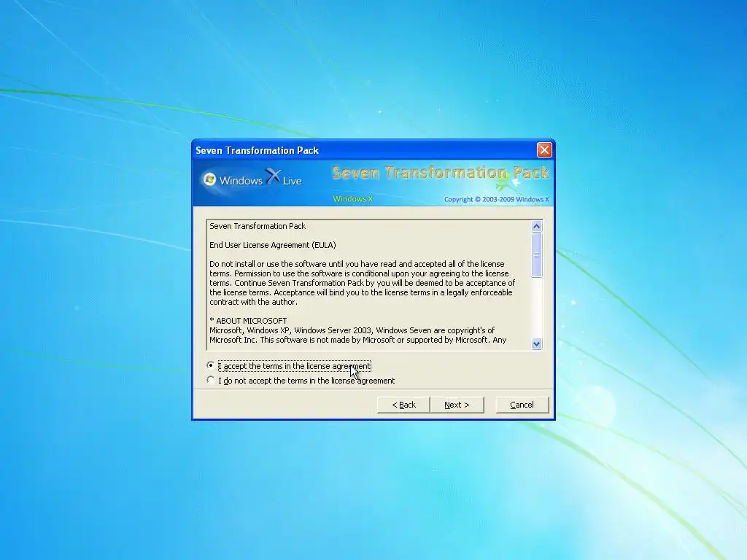This screenshot has height=560, width=747.
Task: Click the 'Windows X' green text in banner
Action: [x=352, y=199]
